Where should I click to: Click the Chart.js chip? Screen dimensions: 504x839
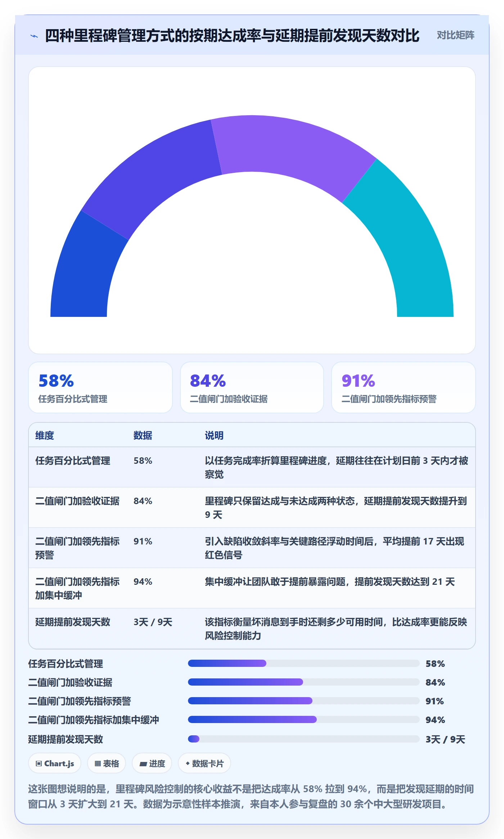[55, 763]
